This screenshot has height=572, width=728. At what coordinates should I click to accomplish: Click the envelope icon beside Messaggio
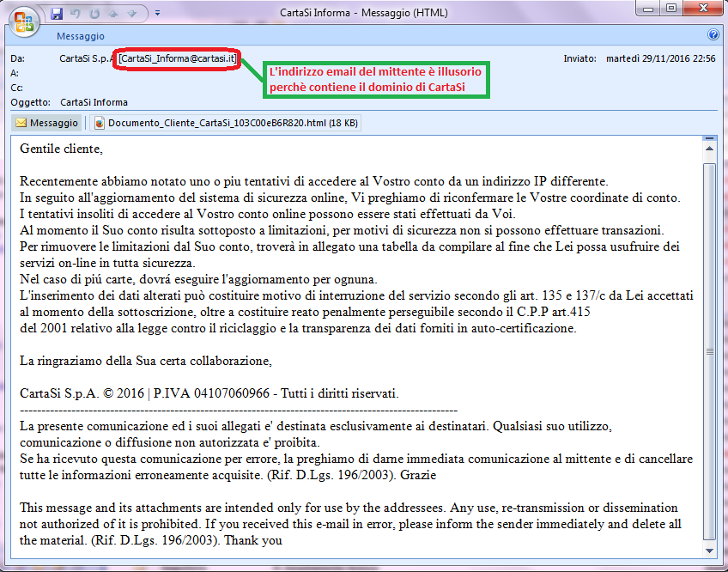(x=21, y=123)
